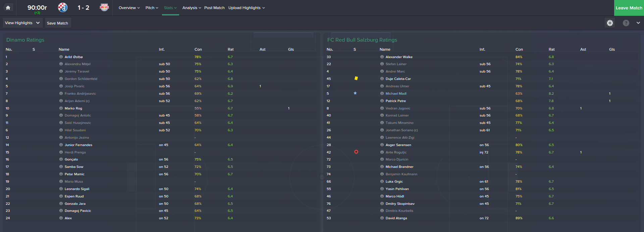The width and height of the screenshot is (644, 232).
Task: Click the help question mark icon
Action: pos(626,23)
